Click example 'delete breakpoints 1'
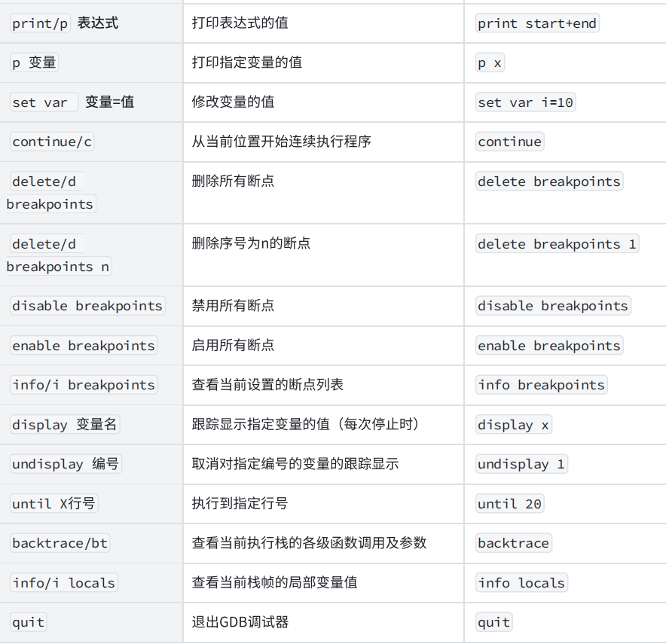The width and height of the screenshot is (666, 644). click(557, 244)
